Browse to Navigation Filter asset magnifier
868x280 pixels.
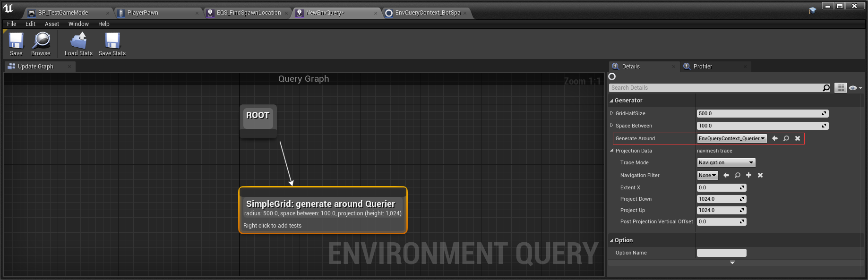(x=738, y=175)
